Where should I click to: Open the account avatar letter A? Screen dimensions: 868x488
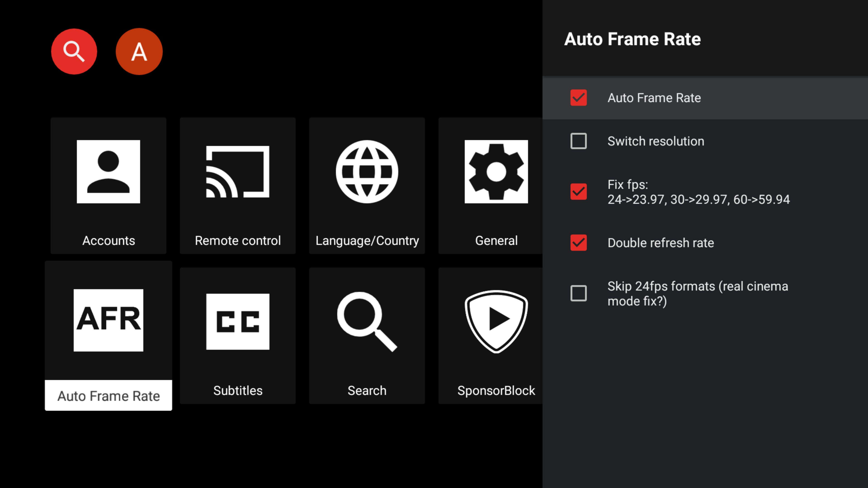pyautogui.click(x=139, y=52)
